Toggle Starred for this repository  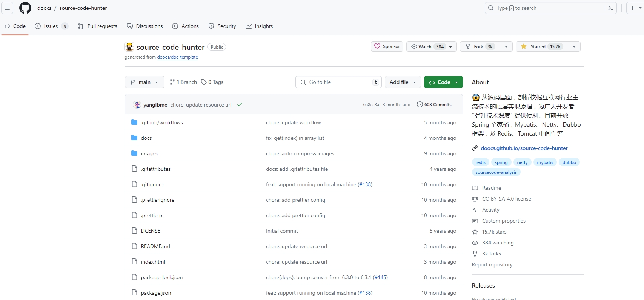coord(542,46)
